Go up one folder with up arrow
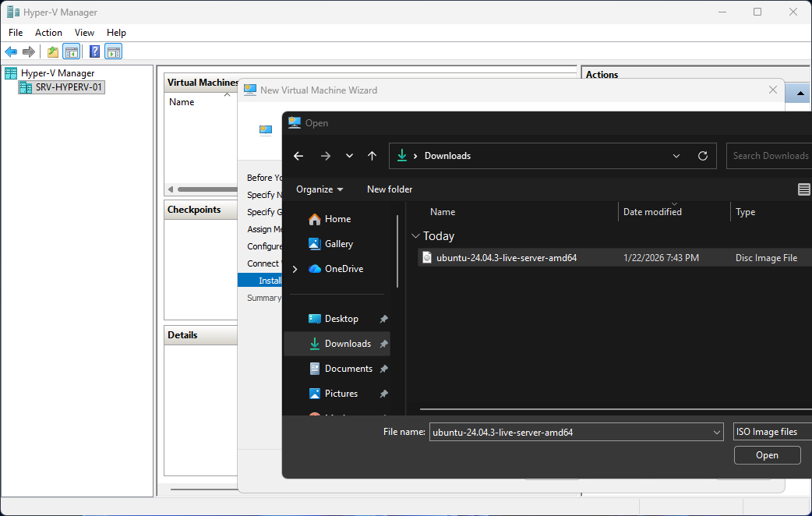The height and width of the screenshot is (516, 812). click(372, 156)
